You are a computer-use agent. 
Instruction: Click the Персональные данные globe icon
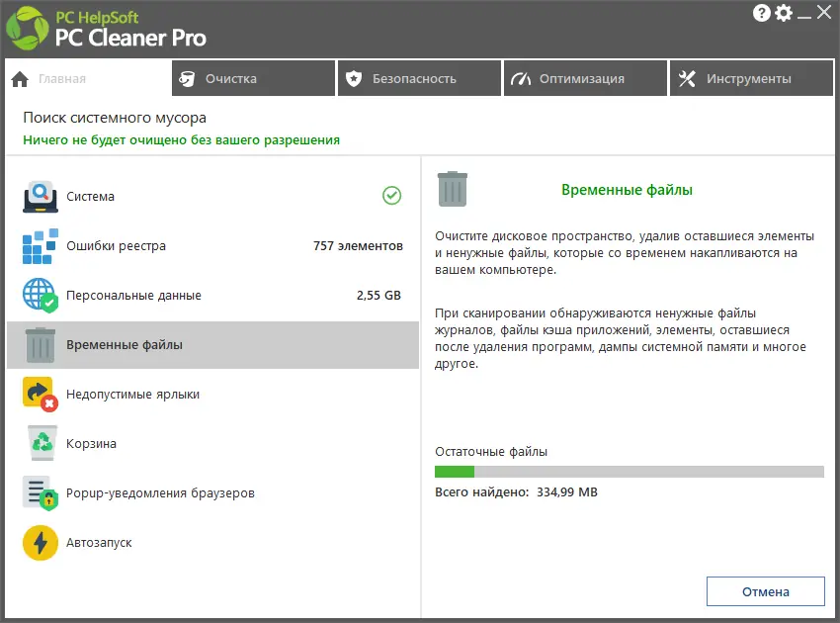40,295
